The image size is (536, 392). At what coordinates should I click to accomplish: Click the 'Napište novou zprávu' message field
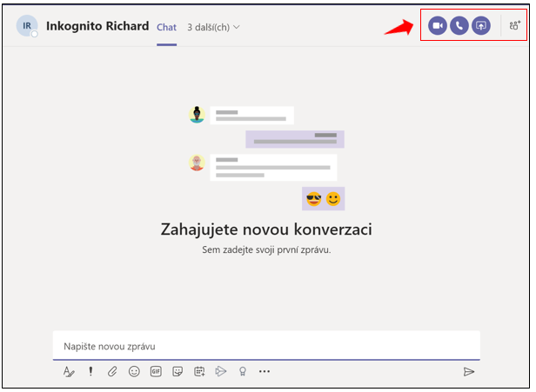266,346
